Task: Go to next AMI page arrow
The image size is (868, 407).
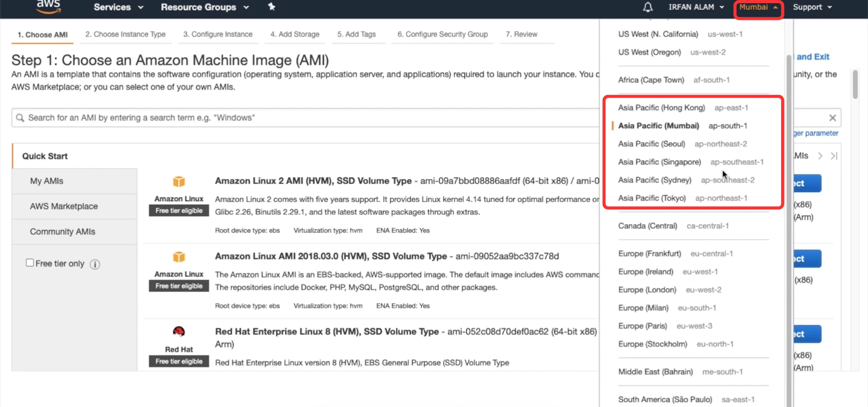Action: [820, 156]
